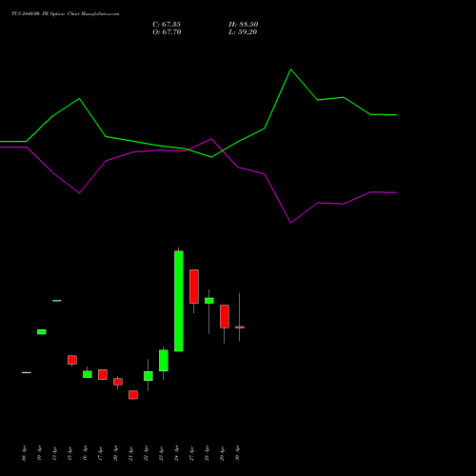Viewport: 476px width, 476px height.
Task: Click the magenta trend line's lowest trough
Action: pyautogui.click(x=290, y=223)
